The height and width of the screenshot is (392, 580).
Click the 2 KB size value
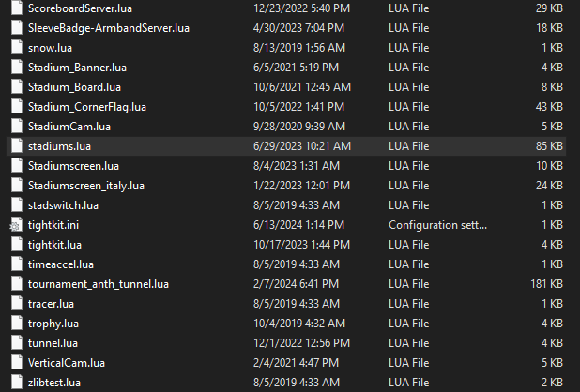click(552, 383)
